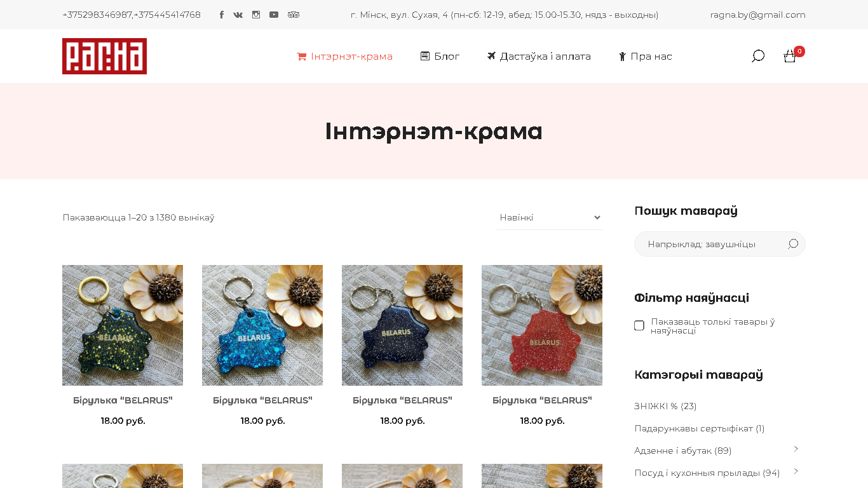
Task: Open the TripAdvisor social icon
Action: click(294, 15)
